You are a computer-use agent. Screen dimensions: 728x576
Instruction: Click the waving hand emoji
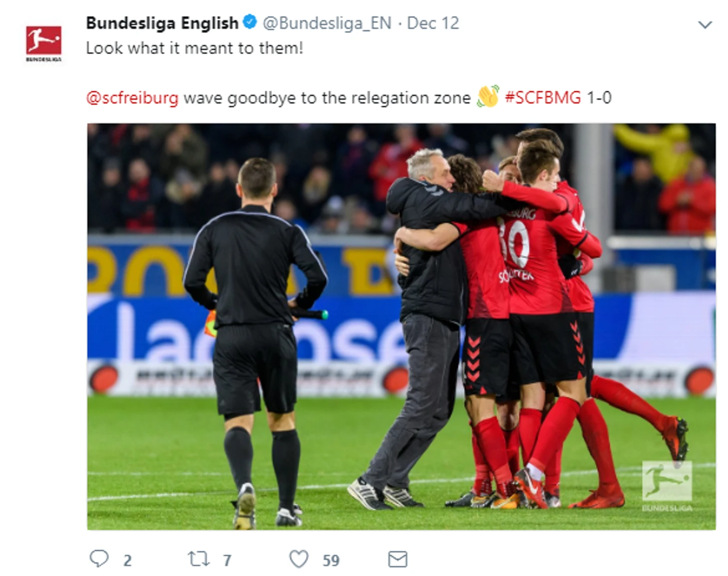488,97
